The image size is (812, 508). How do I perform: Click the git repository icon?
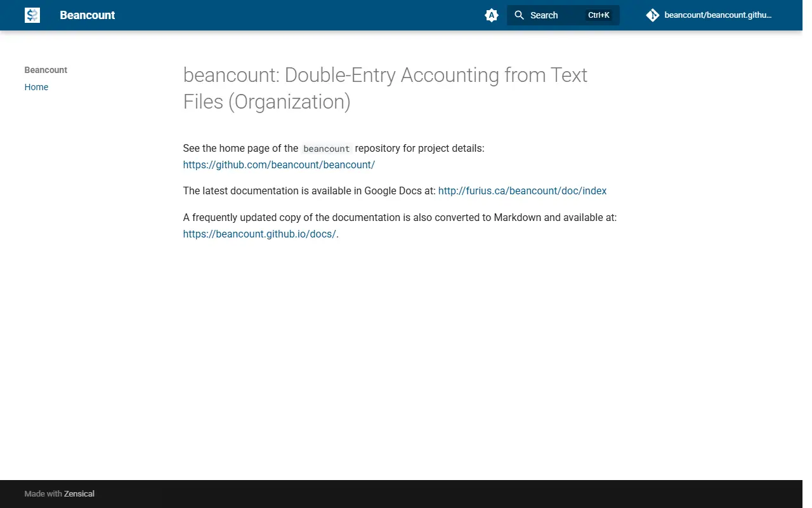[x=653, y=15]
